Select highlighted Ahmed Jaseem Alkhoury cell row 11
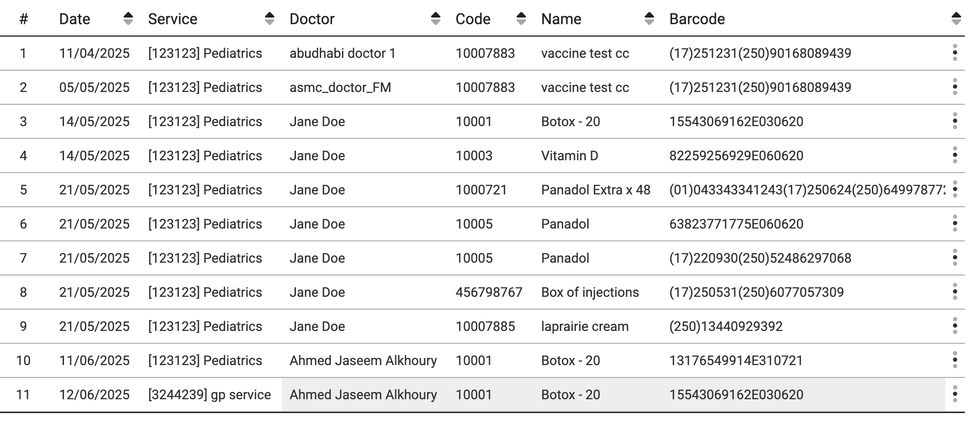The height and width of the screenshot is (422, 980). coord(363,394)
